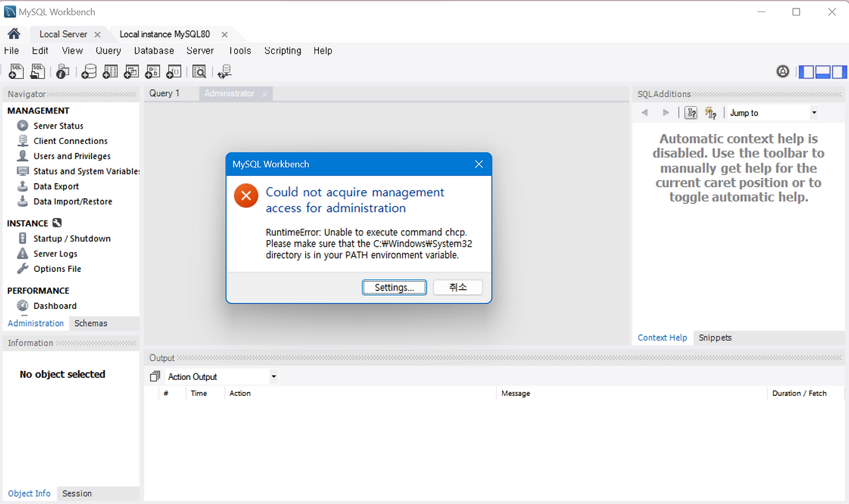The width and height of the screenshot is (849, 504).
Task: Select the Administrator tab
Action: (229, 94)
